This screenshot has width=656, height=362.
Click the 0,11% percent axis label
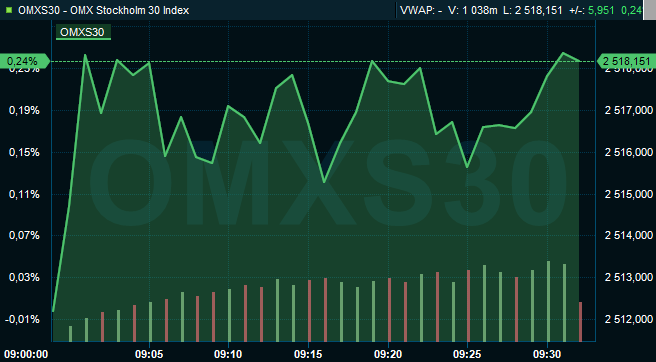[x=24, y=194]
